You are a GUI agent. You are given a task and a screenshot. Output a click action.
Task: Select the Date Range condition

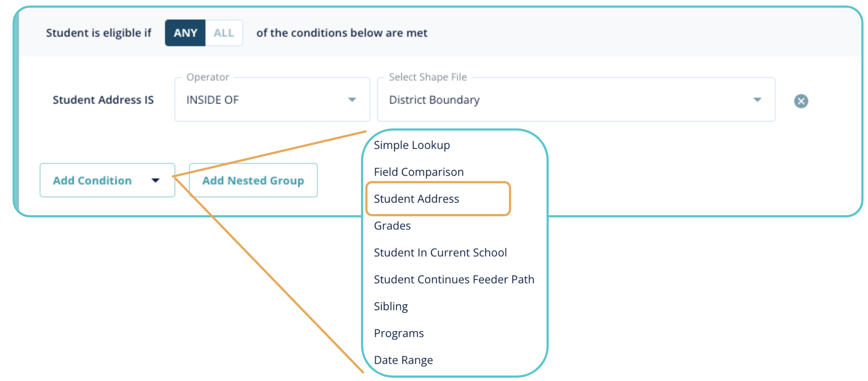[x=403, y=360]
